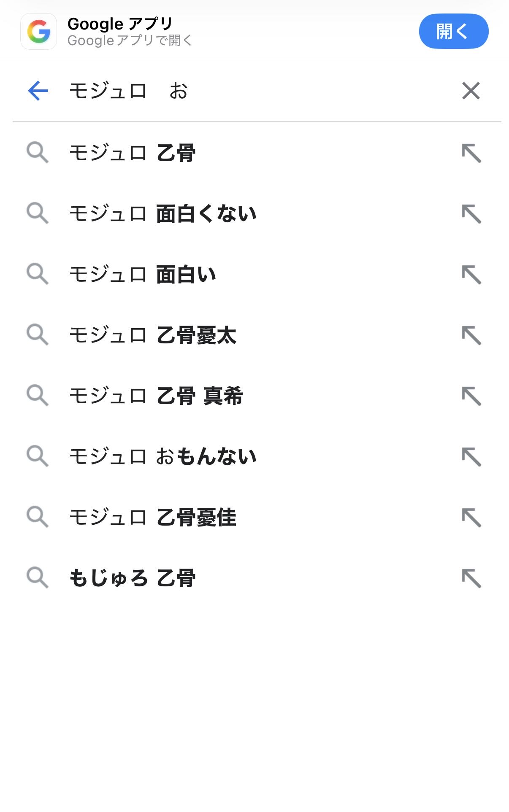Choose the モジュロ 面白い suggestion
Image resolution: width=509 pixels, height=812 pixels.
coord(143,274)
